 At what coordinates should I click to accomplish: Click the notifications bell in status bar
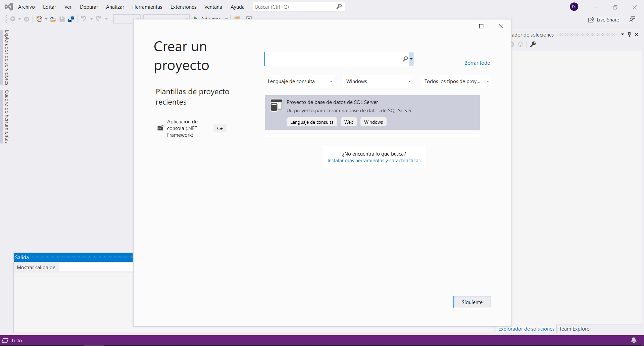(634, 340)
